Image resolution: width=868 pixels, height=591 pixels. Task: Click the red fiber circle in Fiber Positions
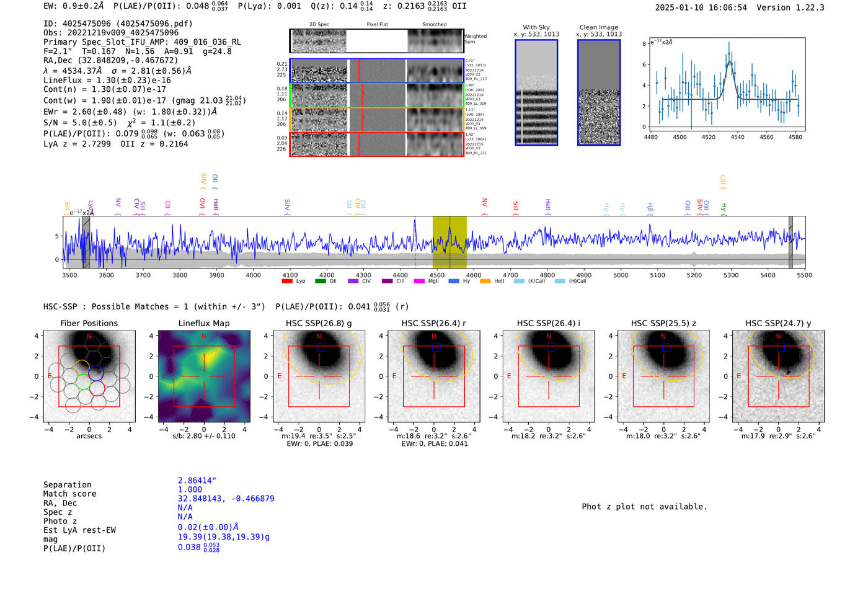(x=97, y=388)
